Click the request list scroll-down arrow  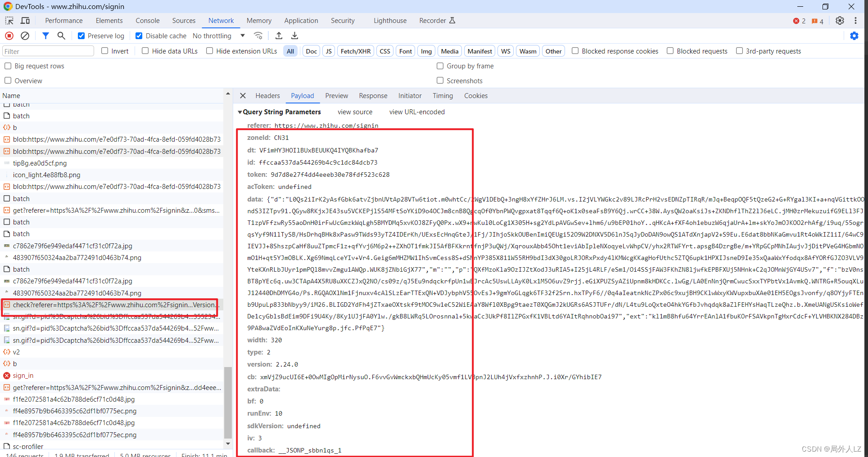(228, 444)
